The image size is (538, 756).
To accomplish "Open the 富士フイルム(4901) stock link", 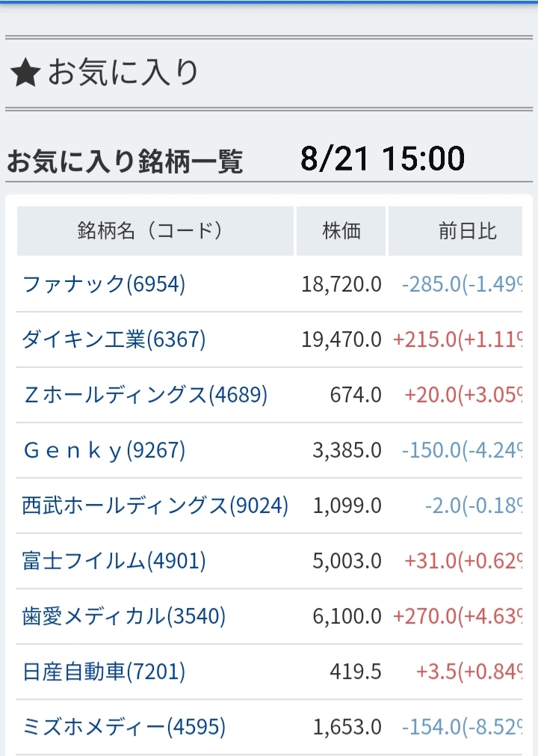I will tap(114, 561).
